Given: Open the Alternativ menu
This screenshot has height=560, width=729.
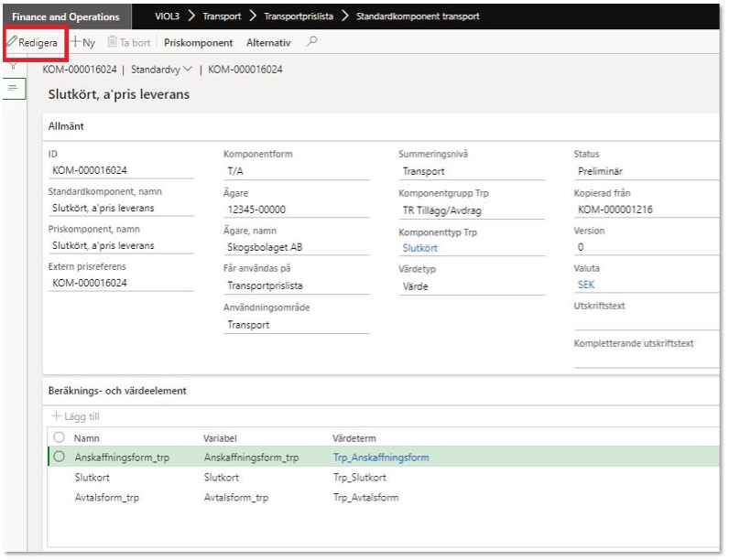Looking at the screenshot, I should [268, 42].
